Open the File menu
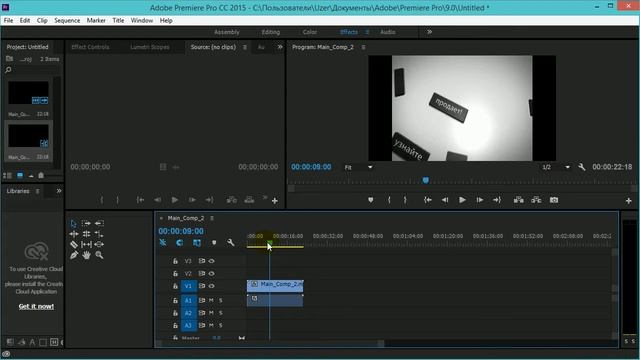This screenshot has width=640, height=360. point(8,20)
